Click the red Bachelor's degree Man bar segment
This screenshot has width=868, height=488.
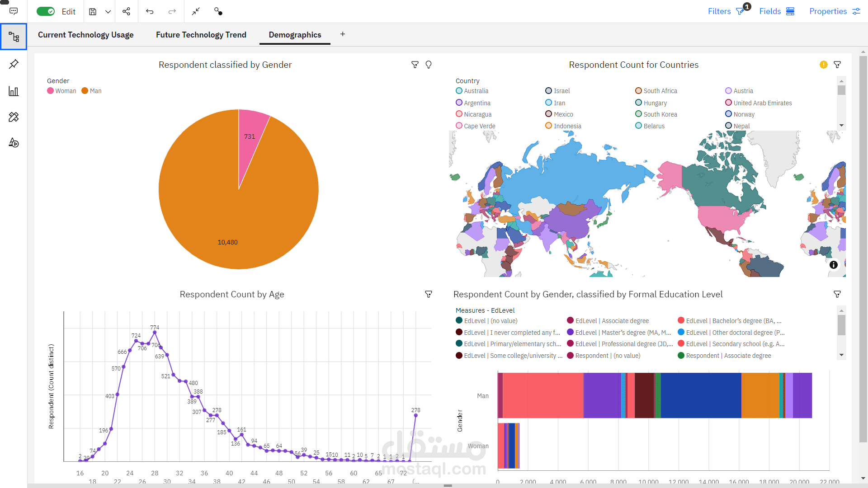[542, 395]
